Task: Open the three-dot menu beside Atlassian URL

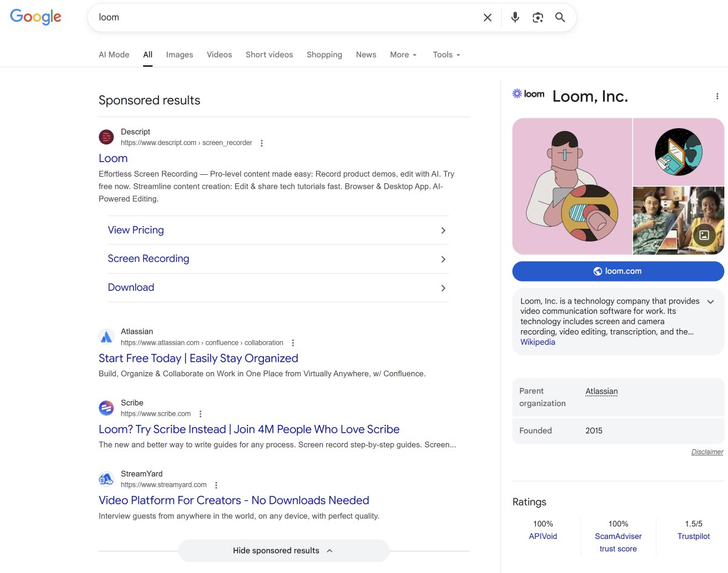Action: click(x=293, y=343)
